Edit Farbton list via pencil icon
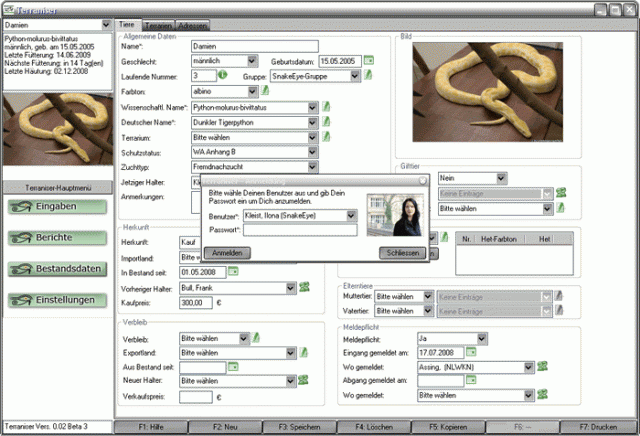This screenshot has height=436, width=640. click(265, 90)
